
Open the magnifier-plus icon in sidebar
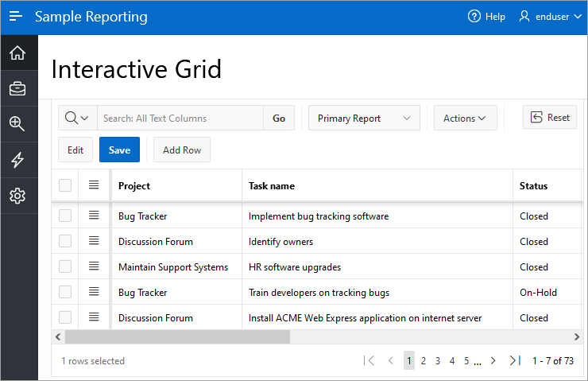[x=17, y=124]
